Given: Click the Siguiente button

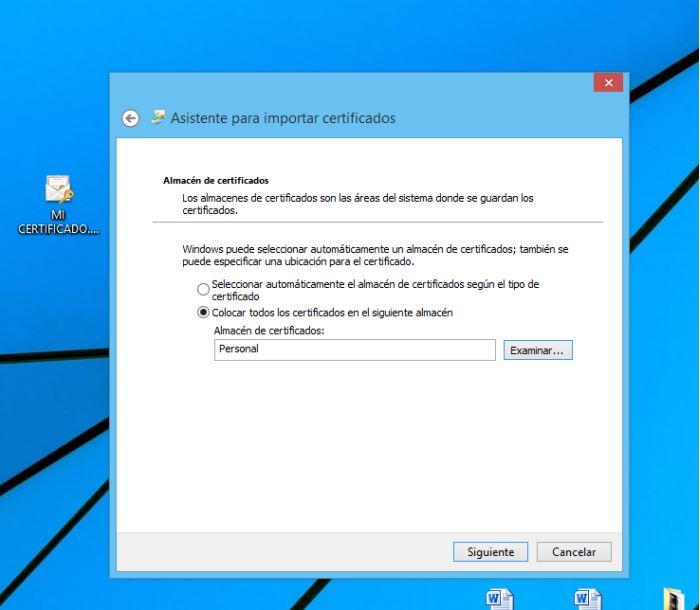Looking at the screenshot, I should click(490, 552).
